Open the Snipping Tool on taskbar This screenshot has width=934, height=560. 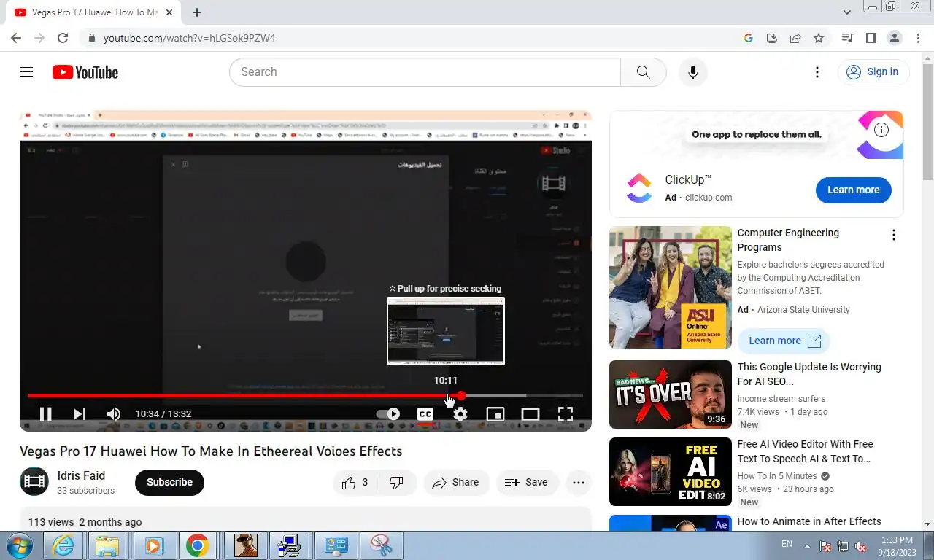(x=381, y=545)
